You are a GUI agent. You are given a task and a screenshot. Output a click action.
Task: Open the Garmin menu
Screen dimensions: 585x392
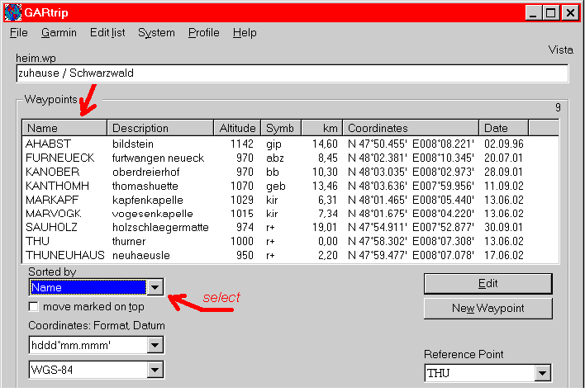(59, 33)
